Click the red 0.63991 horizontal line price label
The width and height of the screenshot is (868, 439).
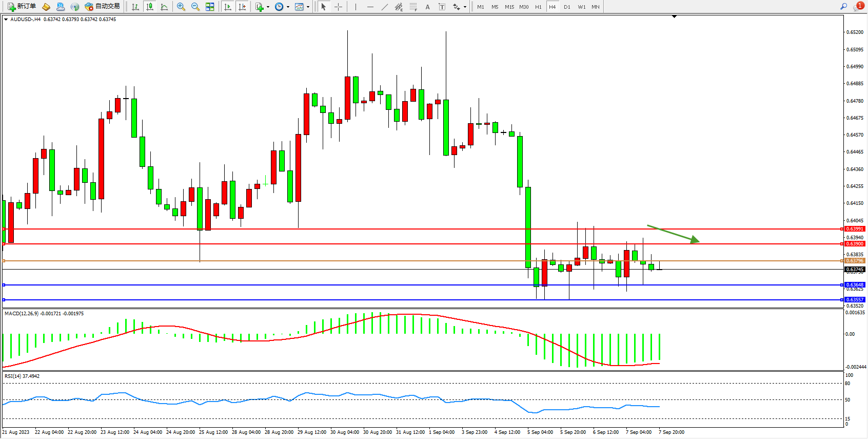click(x=854, y=229)
